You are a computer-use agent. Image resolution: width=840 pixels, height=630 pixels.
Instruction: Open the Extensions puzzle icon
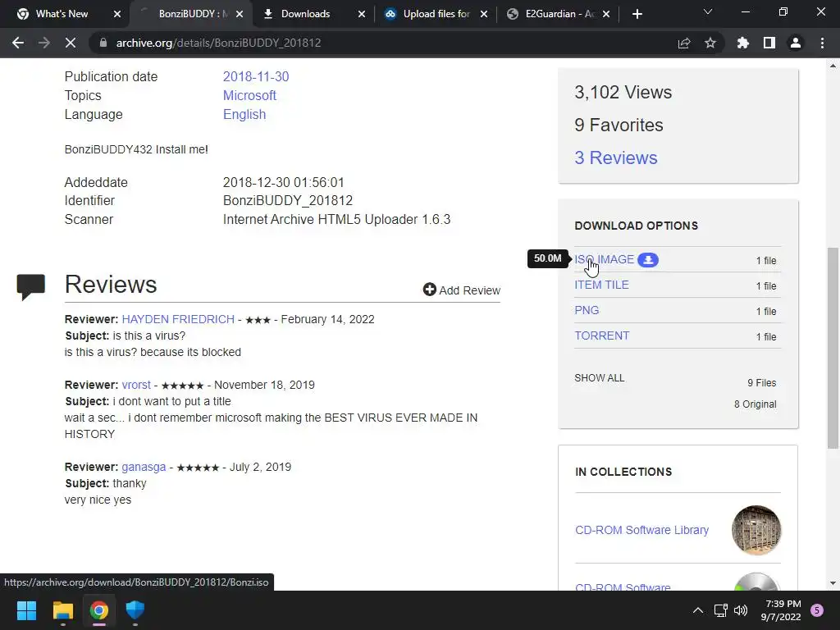[743, 43]
